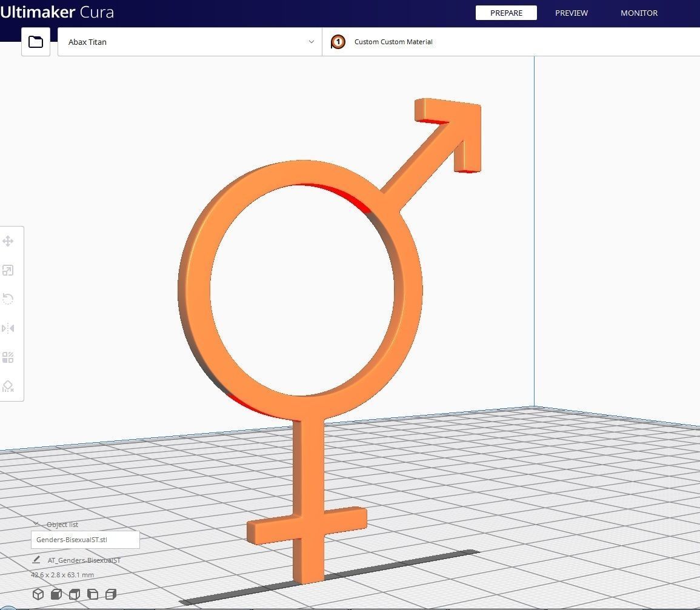700x610 pixels.
Task: Click the 42.6 x 2.8 x 63.1 mm dimensions
Action: coord(62,575)
